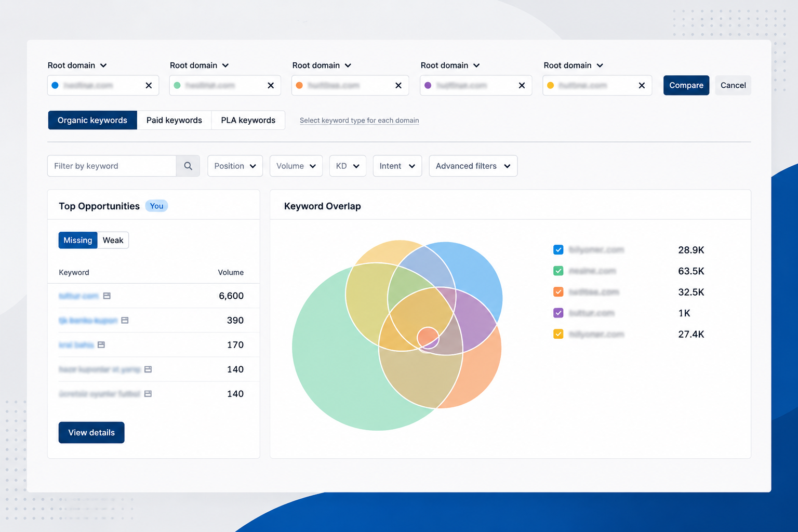Viewport: 798px width, 532px height.
Task: Clear the purple-dot domain with the X icon
Action: [x=522, y=85]
